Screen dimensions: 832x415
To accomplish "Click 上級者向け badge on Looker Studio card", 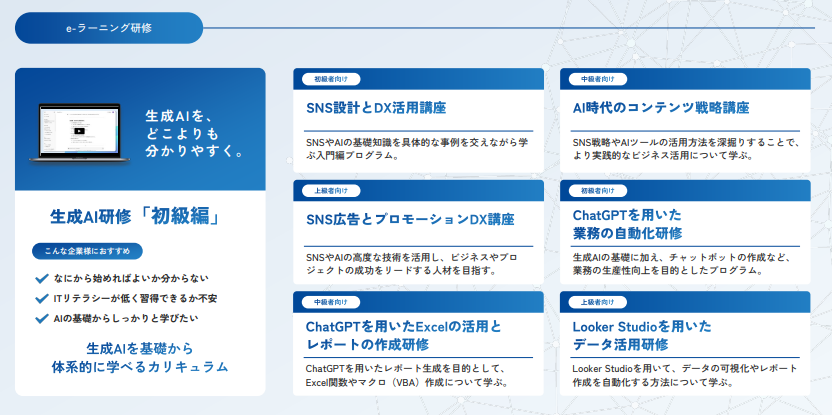I will (598, 301).
